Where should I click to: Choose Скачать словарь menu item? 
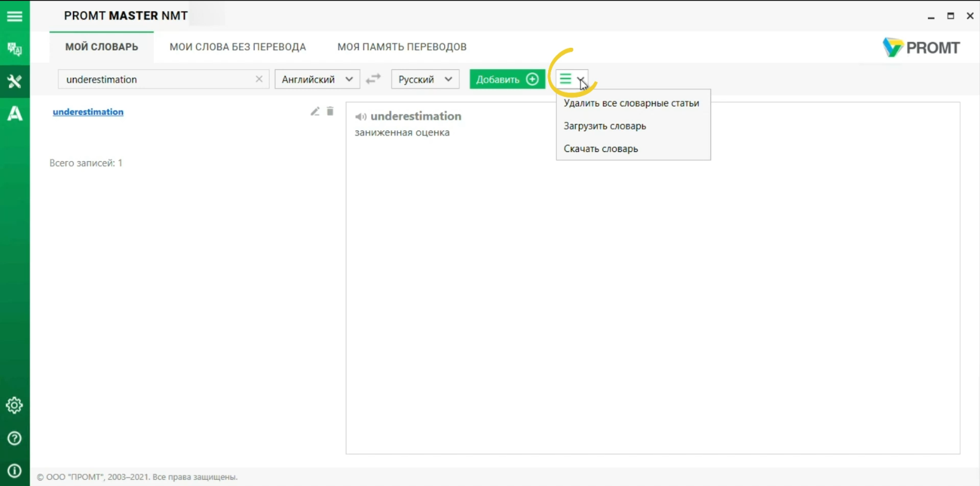click(633, 148)
